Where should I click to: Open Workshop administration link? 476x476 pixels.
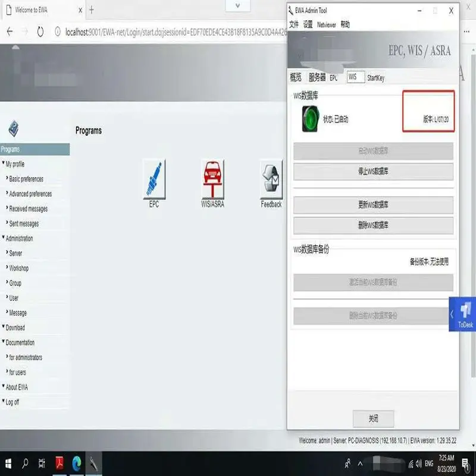(19, 268)
